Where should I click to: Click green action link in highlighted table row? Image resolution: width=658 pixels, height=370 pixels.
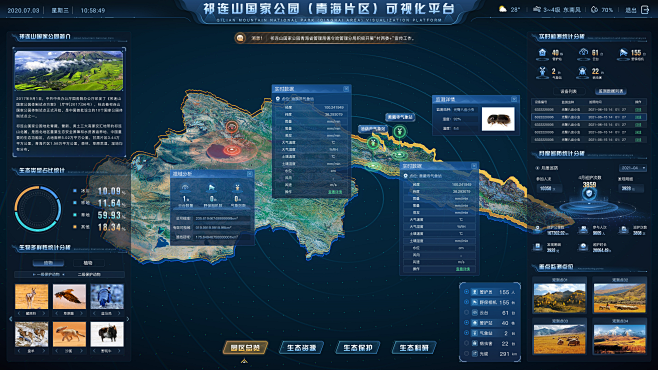(638, 117)
